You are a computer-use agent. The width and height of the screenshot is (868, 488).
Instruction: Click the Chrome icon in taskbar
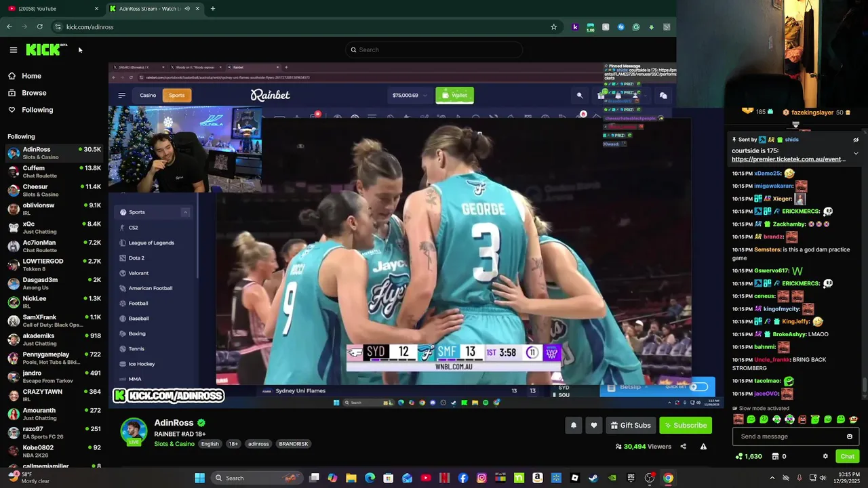coord(668,478)
